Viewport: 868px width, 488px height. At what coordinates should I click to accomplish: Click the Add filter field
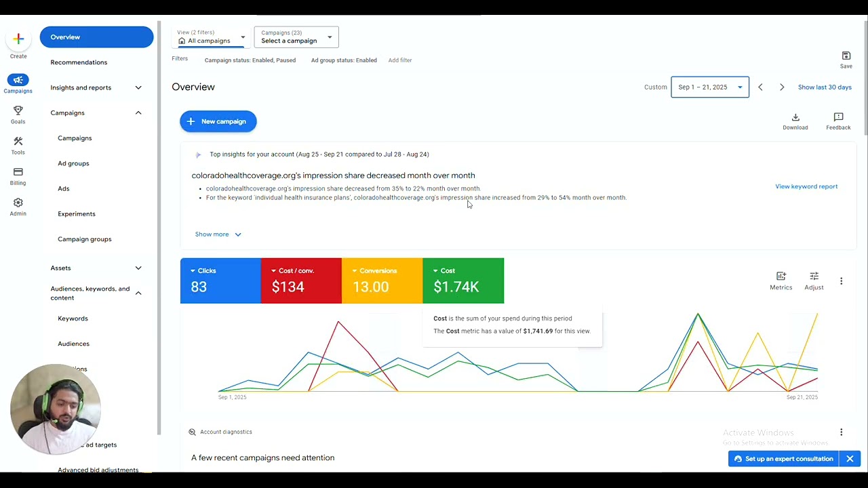(x=400, y=60)
